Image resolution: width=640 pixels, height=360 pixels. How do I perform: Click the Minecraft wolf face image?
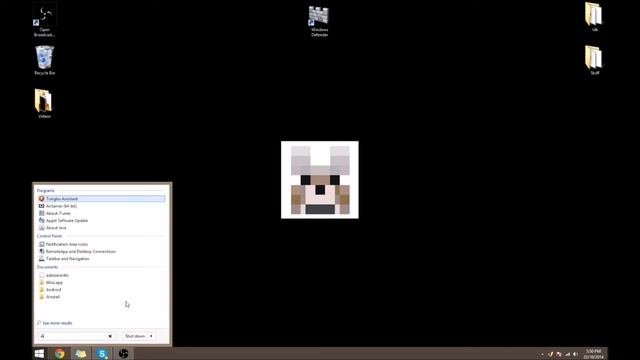320,180
